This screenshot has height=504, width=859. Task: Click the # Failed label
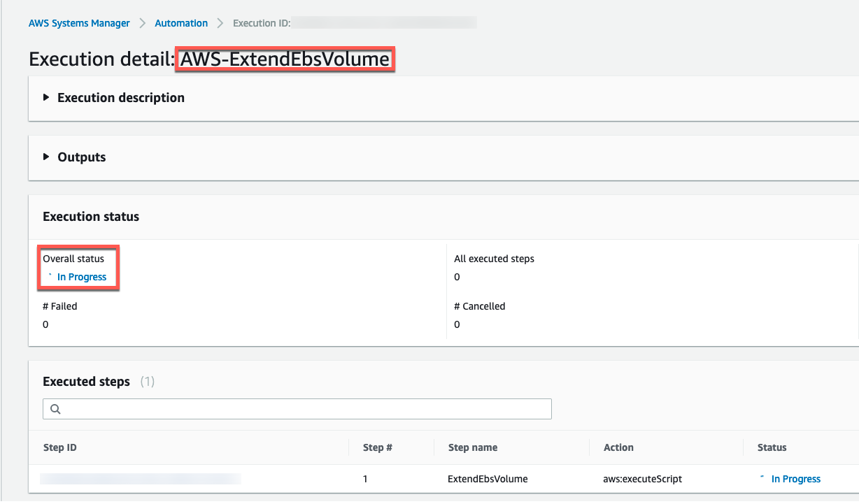60,306
